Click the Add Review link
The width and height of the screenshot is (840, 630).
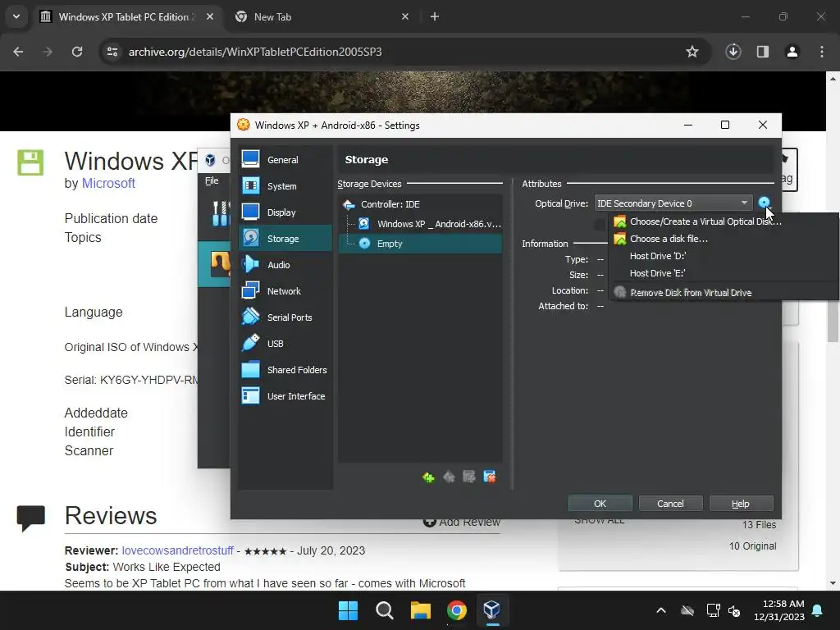[462, 522]
